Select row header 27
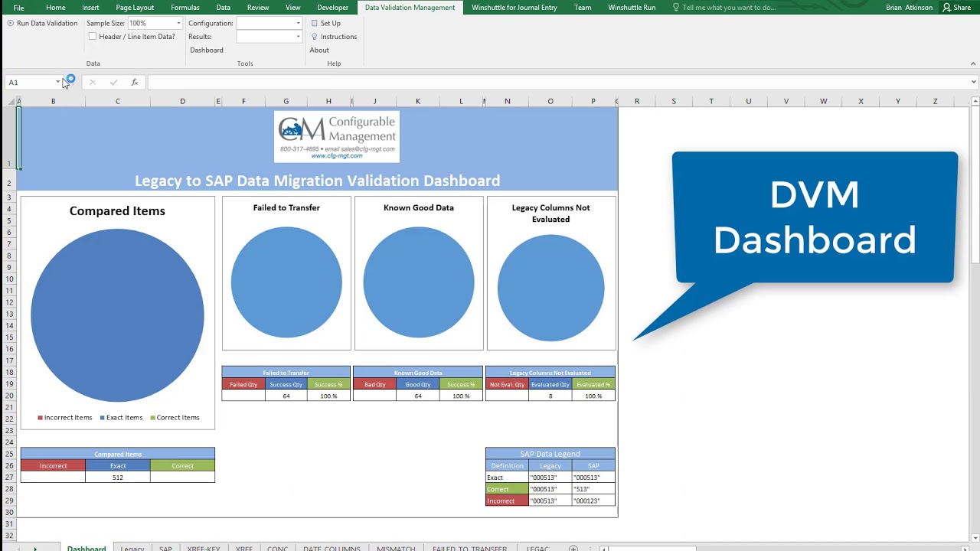 [x=9, y=478]
